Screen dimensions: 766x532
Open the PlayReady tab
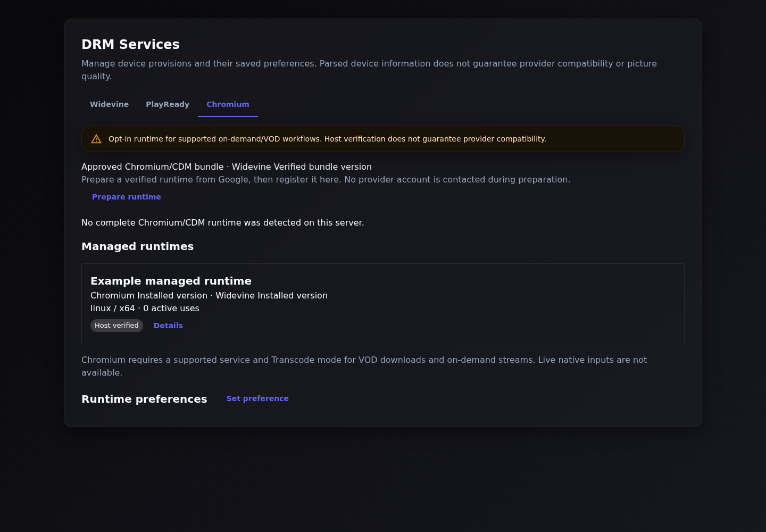pyautogui.click(x=168, y=104)
